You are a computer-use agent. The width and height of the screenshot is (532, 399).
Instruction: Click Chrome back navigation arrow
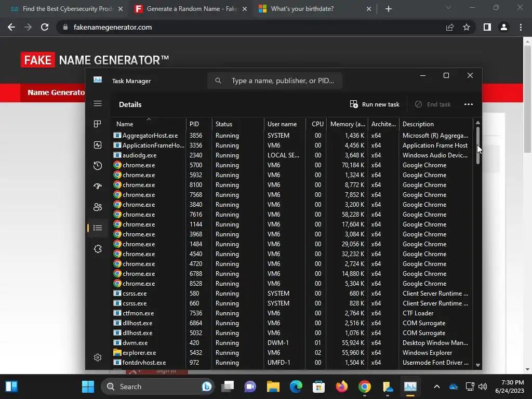point(11,27)
